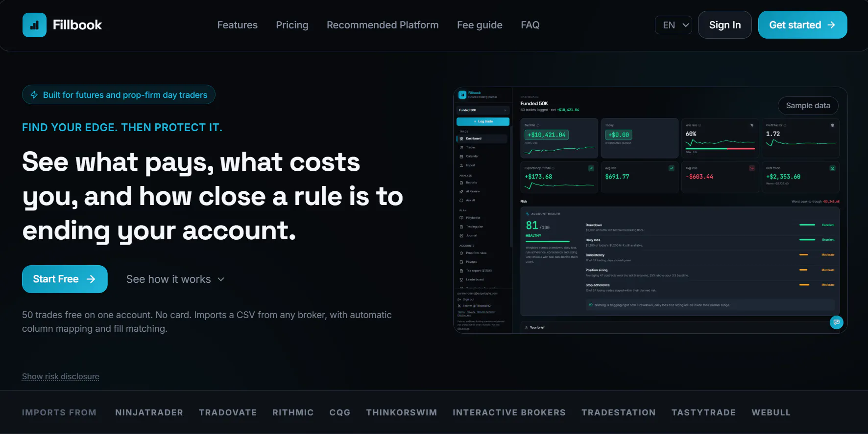868x434 pixels.
Task: Open the Leaderboard trophy icon in the sidebar
Action: pos(461,279)
